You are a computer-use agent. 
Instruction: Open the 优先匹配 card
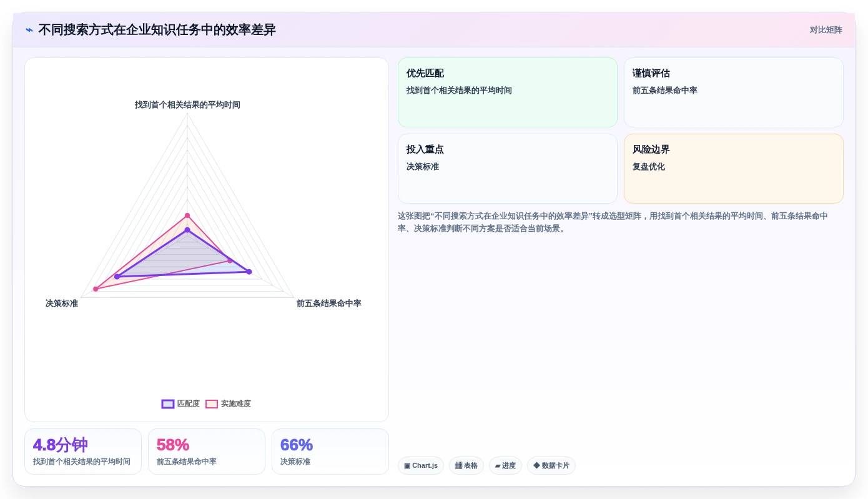(x=507, y=92)
